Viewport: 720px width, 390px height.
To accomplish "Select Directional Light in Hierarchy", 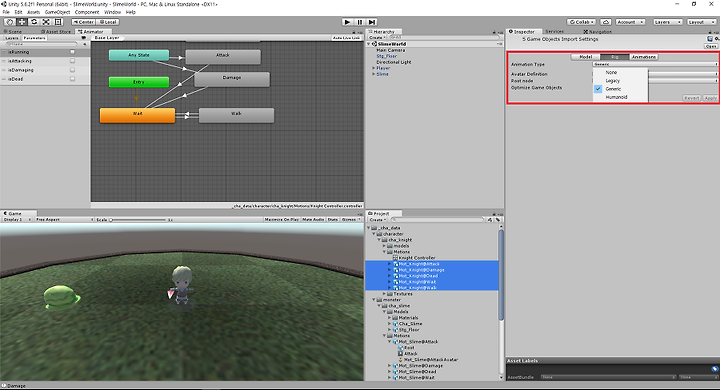I will point(394,62).
